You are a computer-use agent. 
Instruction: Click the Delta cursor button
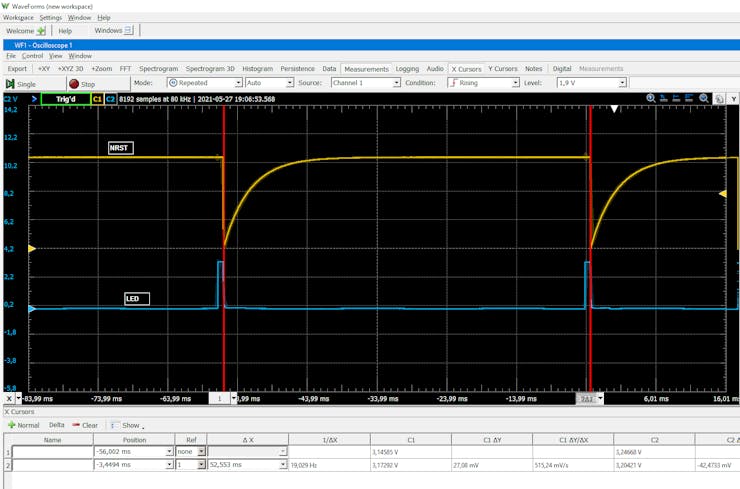click(56, 425)
